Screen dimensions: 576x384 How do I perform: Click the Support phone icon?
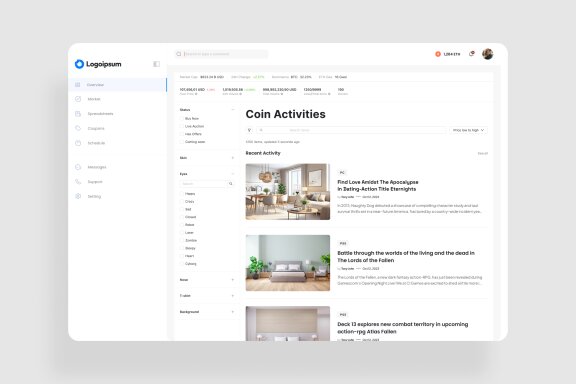click(x=78, y=182)
